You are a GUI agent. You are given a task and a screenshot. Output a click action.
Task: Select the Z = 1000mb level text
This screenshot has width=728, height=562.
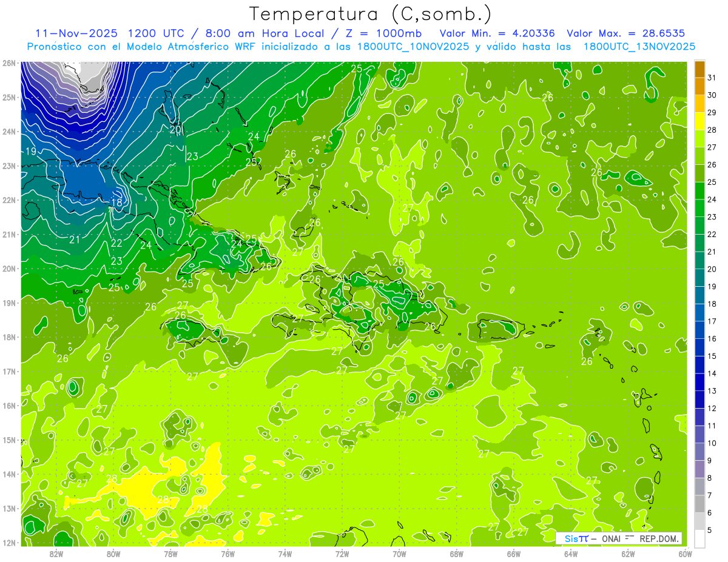coord(382,33)
